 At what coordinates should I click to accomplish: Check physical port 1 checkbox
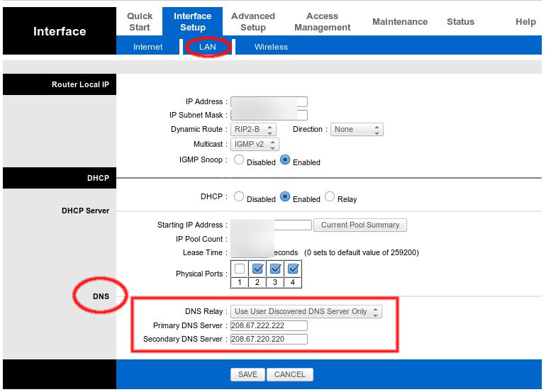pos(240,269)
